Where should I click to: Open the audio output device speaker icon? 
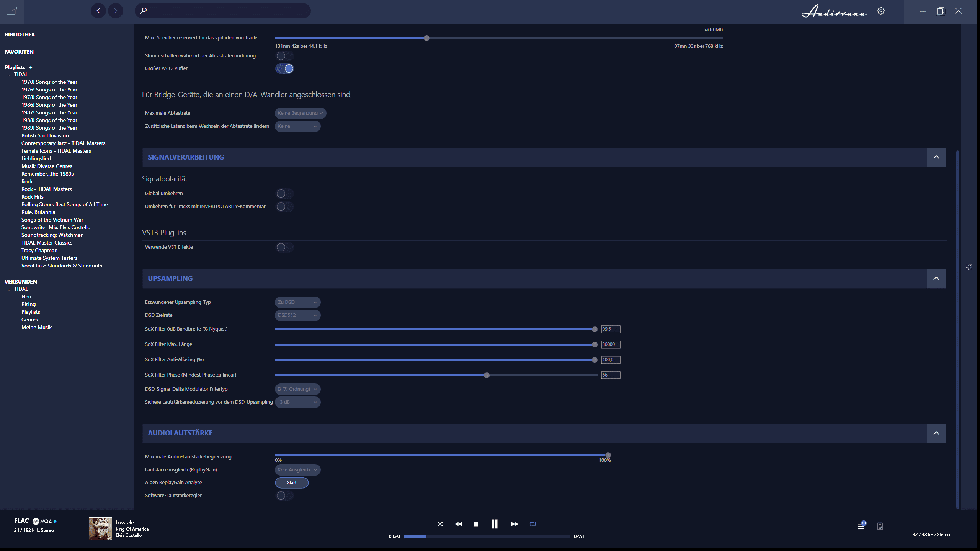click(x=880, y=527)
